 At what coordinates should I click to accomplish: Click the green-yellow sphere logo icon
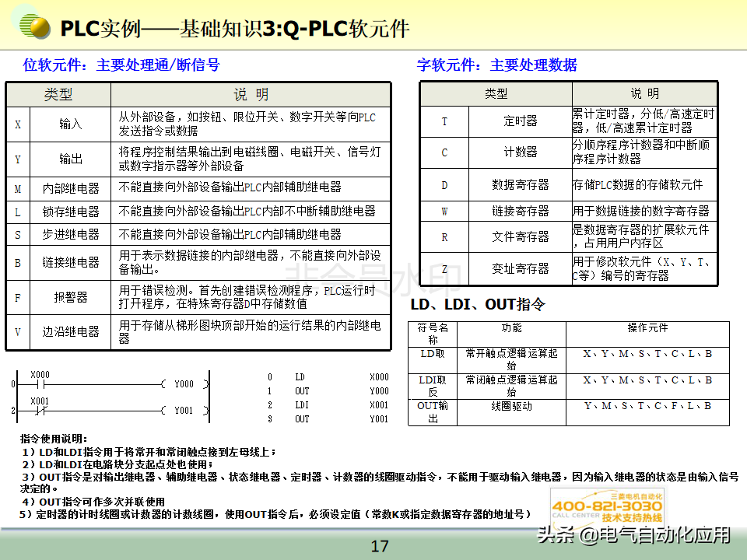point(35,26)
